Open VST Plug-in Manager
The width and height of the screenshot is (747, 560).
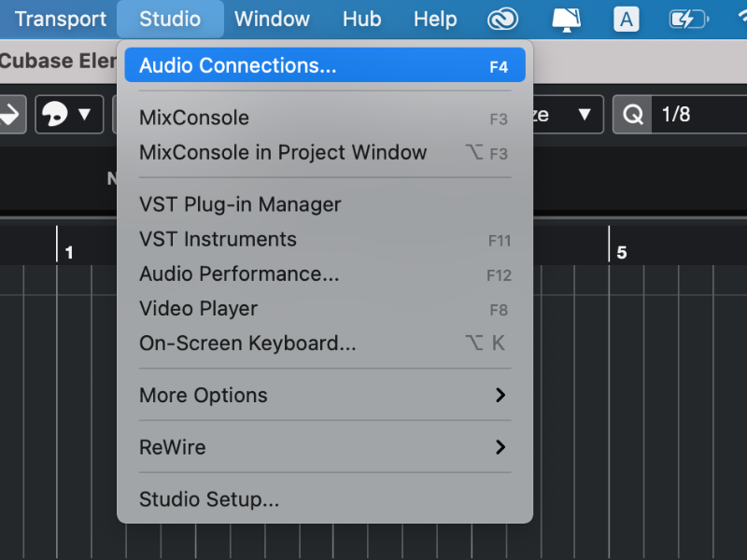pos(325,204)
